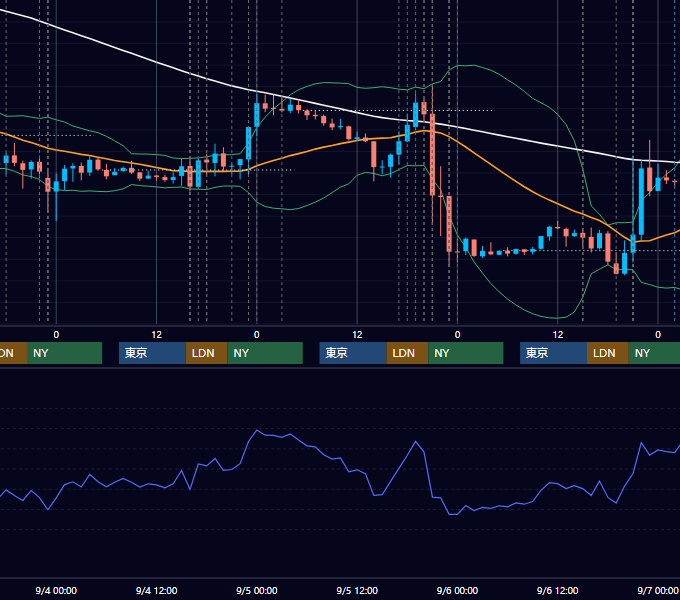Select the LDN session block for 9/5

pos(407,353)
